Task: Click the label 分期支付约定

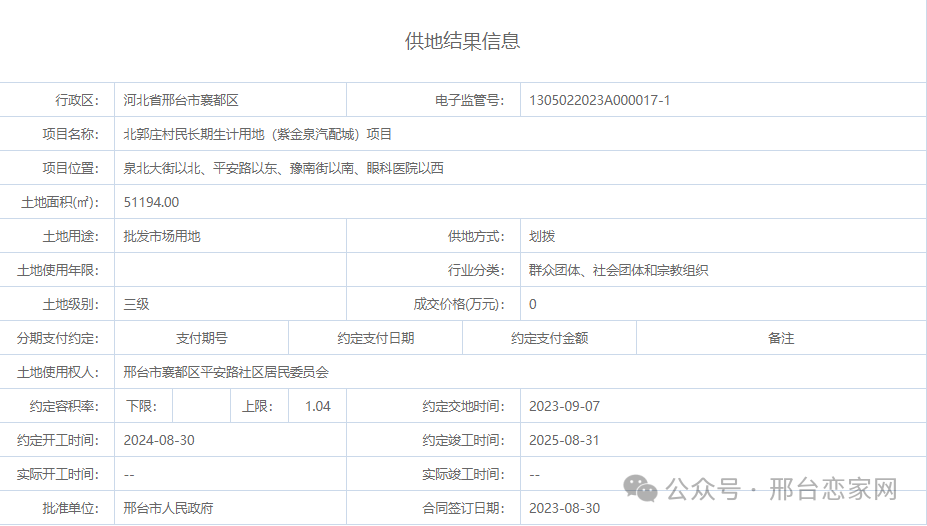Action: click(58, 338)
